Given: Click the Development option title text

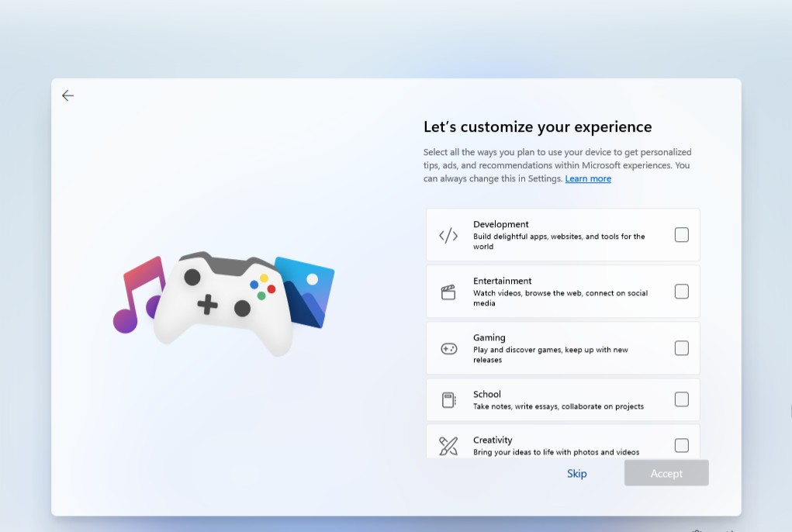Looking at the screenshot, I should (501, 224).
